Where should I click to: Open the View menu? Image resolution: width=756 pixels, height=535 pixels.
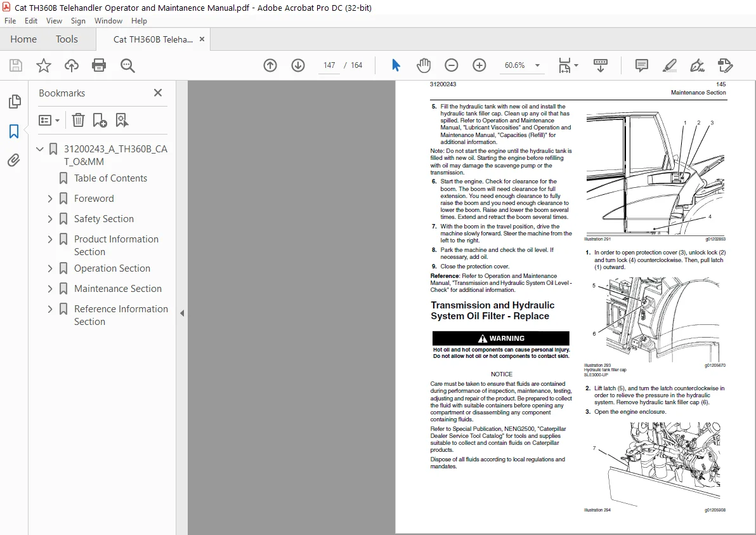pos(54,21)
